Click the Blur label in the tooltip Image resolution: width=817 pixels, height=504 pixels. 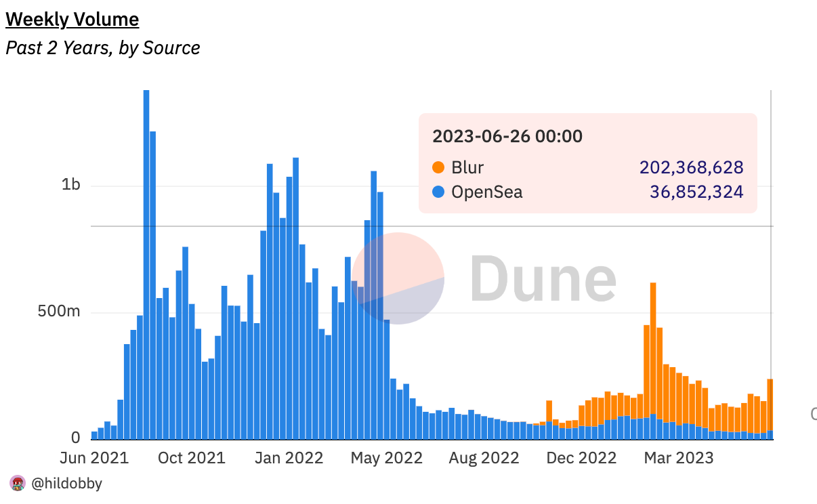tap(467, 167)
